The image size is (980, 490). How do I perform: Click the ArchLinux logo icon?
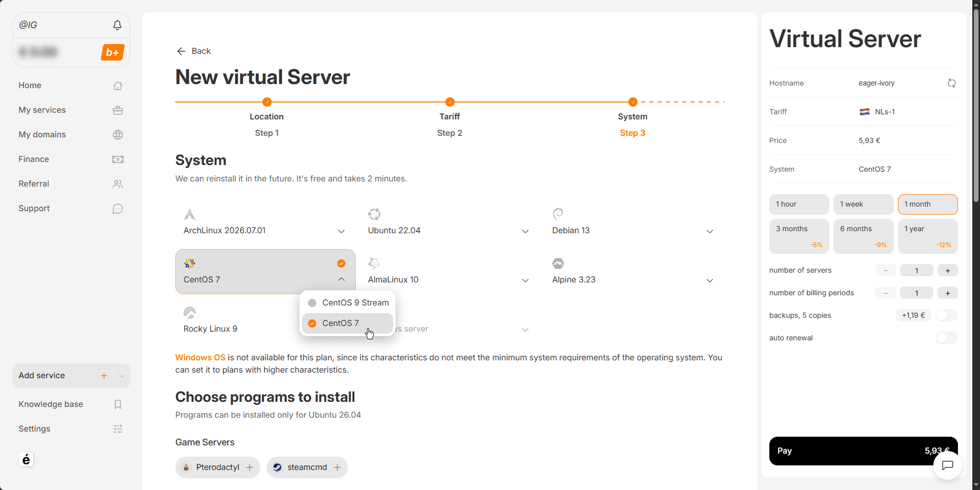[190, 214]
